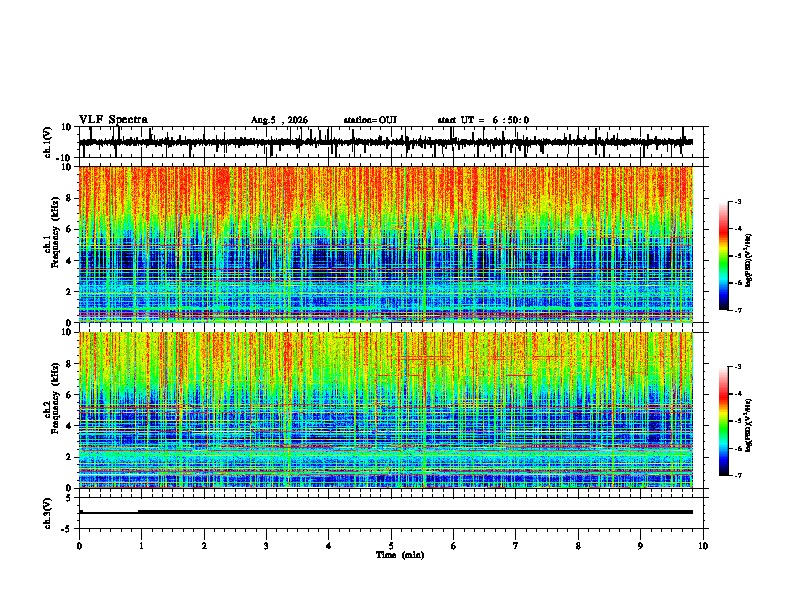Image resolution: width=792 pixels, height=612 pixels.
Task: Click the "7" tick on the Time axis
Action: click(516, 546)
